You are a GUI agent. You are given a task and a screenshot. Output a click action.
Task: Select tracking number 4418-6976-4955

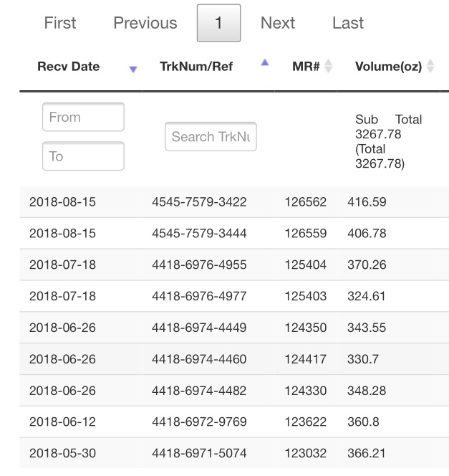(x=199, y=265)
